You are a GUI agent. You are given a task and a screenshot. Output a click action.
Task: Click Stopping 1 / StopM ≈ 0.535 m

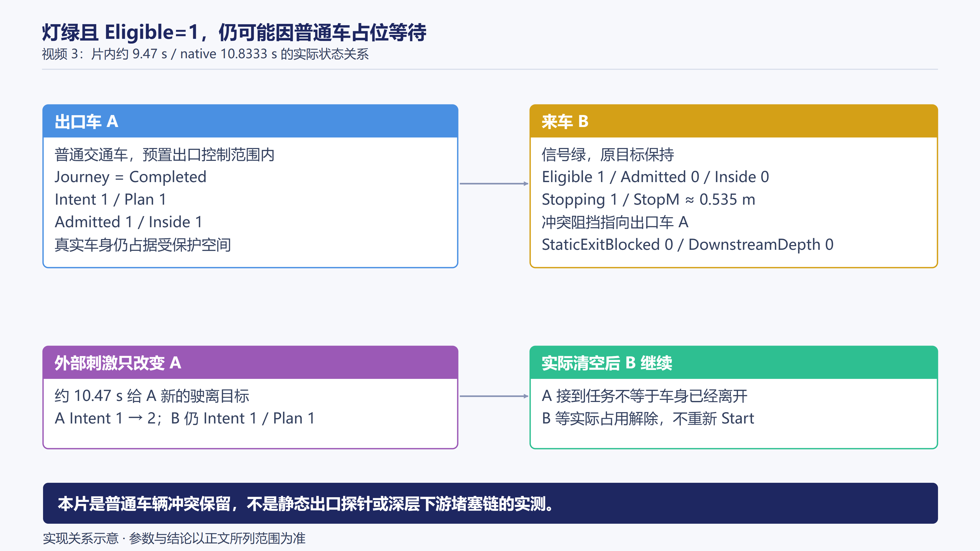coord(648,200)
